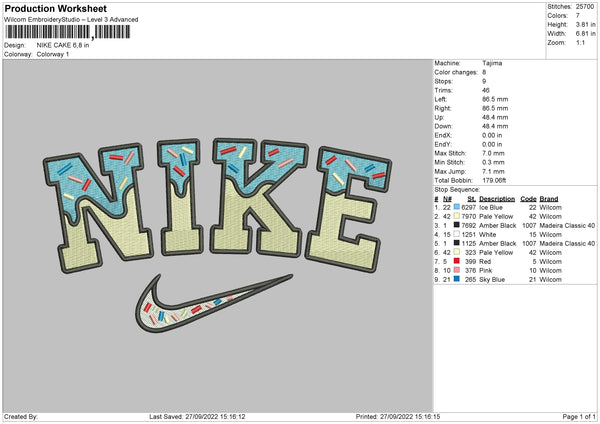
Task: Click the 'White' description in row 4
Action: click(x=488, y=235)
